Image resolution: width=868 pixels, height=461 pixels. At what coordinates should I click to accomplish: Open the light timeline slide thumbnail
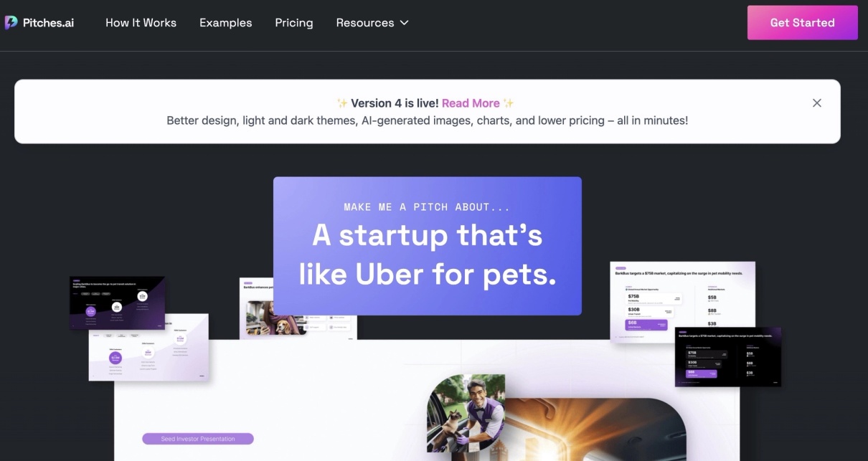point(148,347)
